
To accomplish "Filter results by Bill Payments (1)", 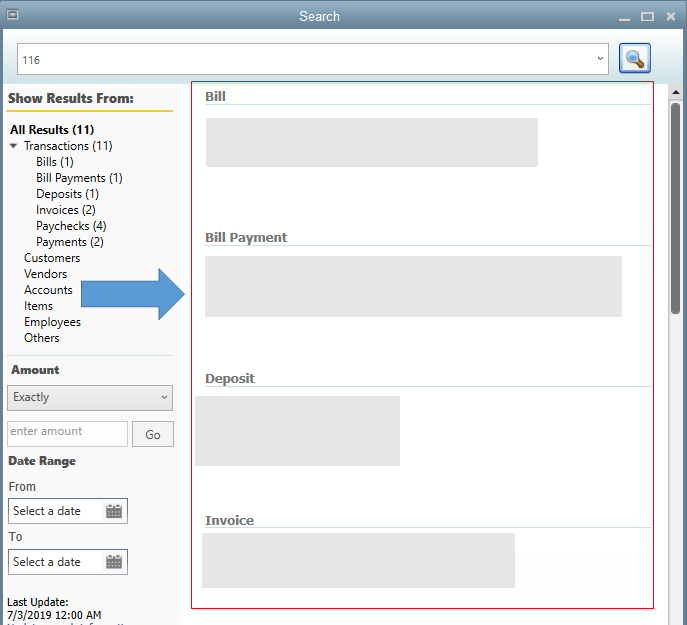I will [x=79, y=178].
